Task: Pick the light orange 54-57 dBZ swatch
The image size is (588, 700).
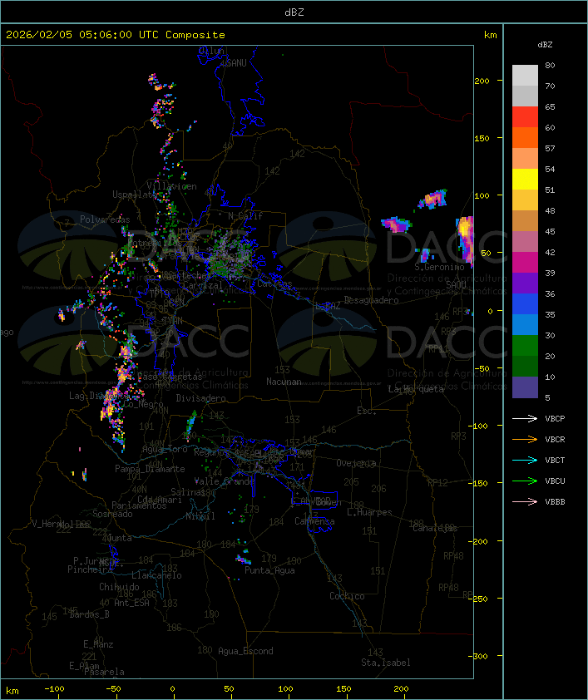Action: (525, 159)
